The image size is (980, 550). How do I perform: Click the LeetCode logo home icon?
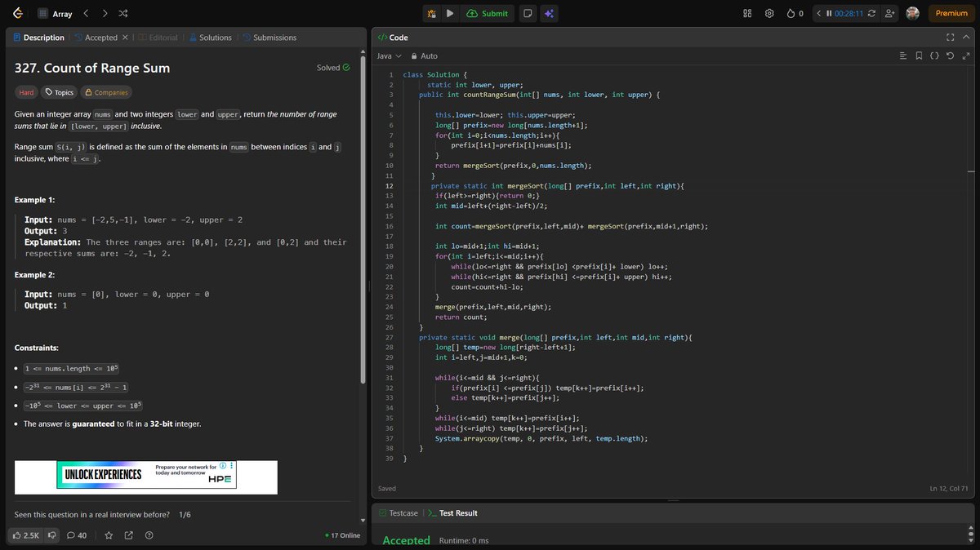[x=19, y=13]
